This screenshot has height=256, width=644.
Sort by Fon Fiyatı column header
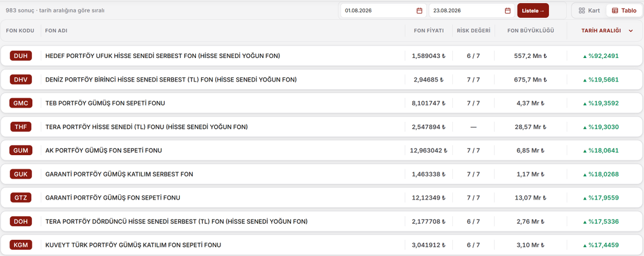(x=429, y=31)
